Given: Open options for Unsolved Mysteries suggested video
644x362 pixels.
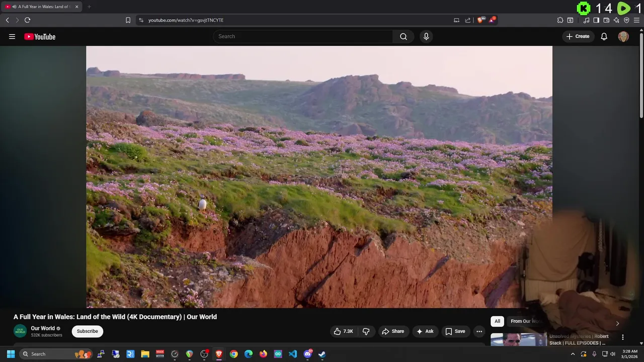Looking at the screenshot, I should coord(623,337).
